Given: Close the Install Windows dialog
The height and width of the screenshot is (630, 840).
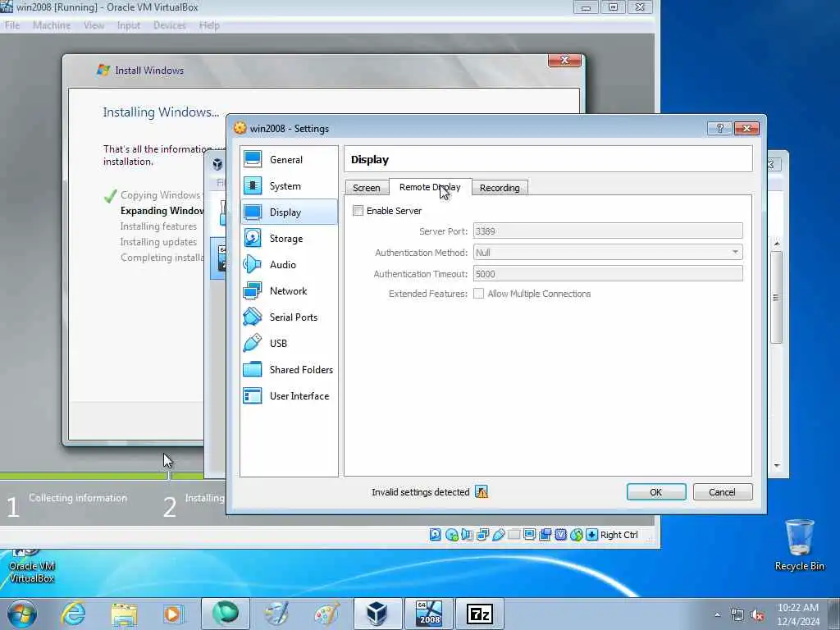Looking at the screenshot, I should 564,60.
